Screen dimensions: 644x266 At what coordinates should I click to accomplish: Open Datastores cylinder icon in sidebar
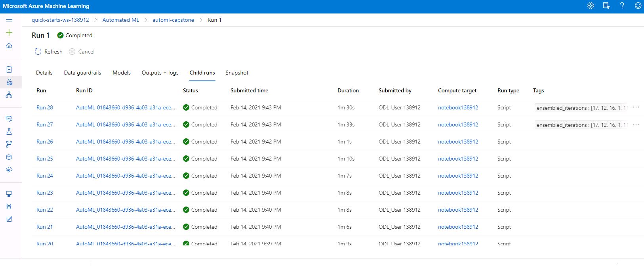tap(9, 207)
